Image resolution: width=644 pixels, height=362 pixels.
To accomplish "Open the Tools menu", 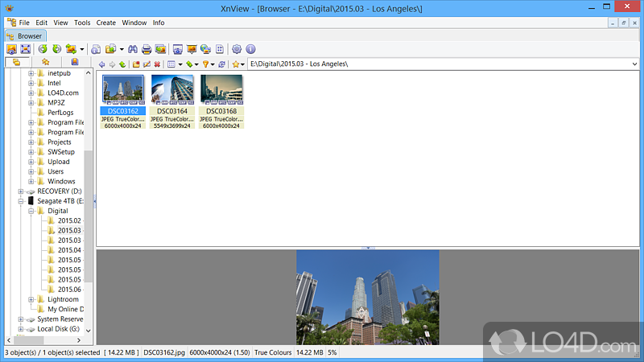I will (82, 23).
